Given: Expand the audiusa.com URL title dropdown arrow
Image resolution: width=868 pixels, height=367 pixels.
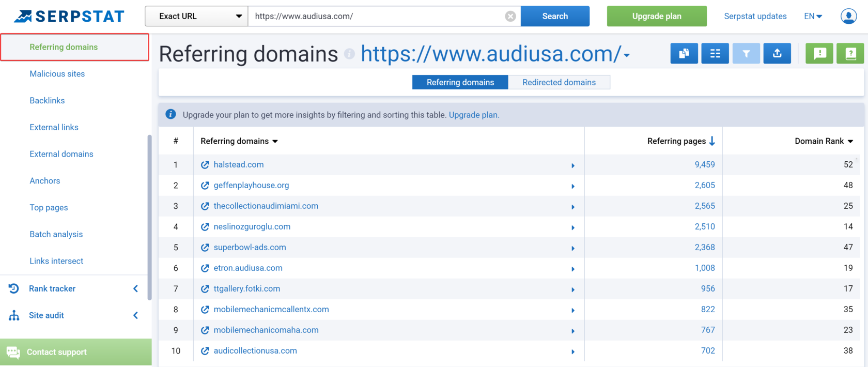Looking at the screenshot, I should [627, 55].
